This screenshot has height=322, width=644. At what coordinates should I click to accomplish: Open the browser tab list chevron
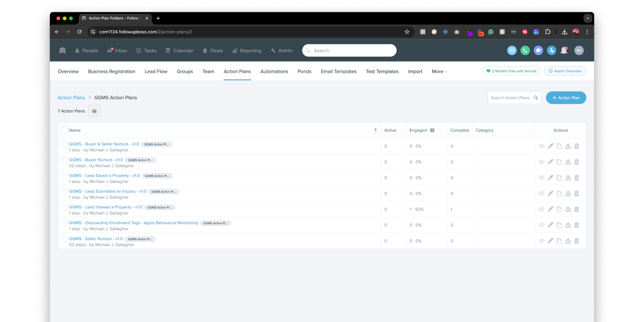(588, 18)
